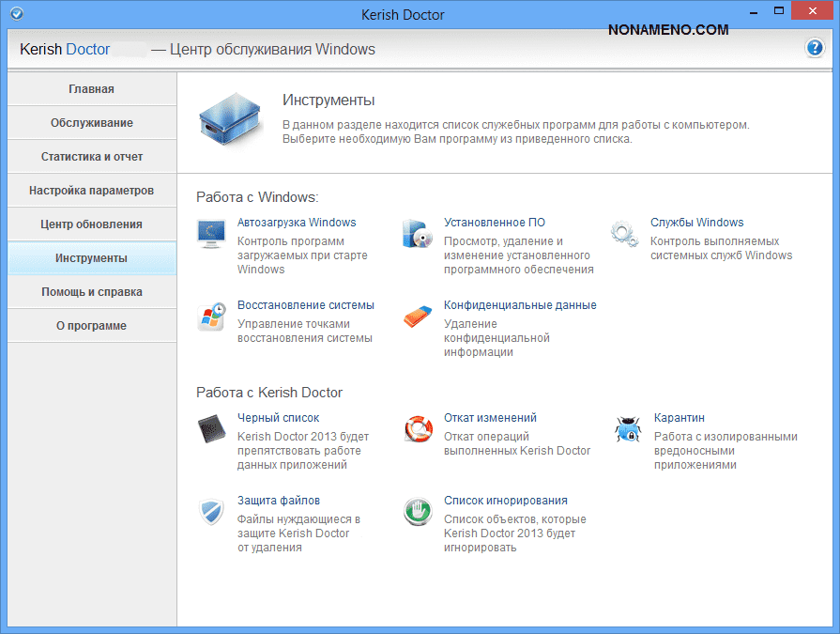This screenshot has width=840, height=634.
Task: Click the confidential data eraser icon
Action: click(x=417, y=316)
